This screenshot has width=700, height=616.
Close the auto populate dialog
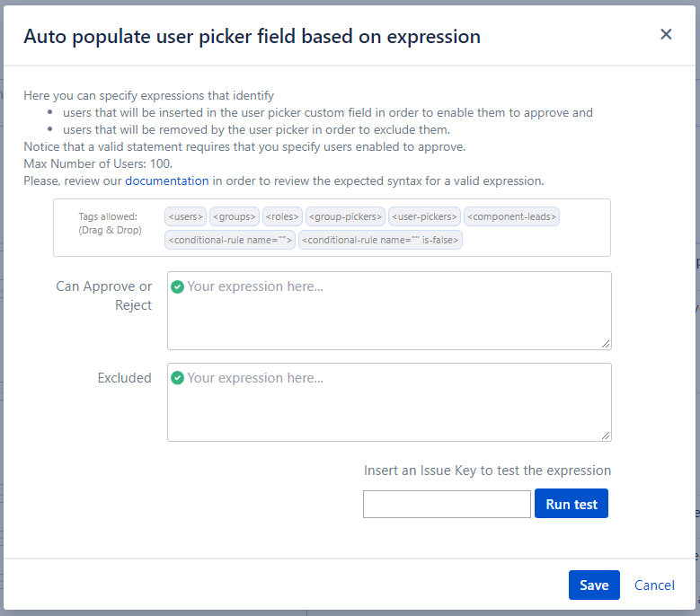666,34
